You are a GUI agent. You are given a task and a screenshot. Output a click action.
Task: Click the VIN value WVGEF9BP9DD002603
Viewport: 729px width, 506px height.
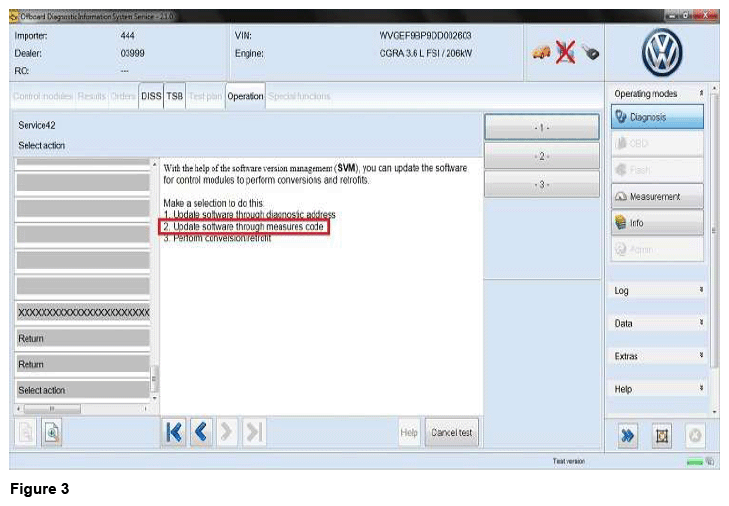[425, 36]
